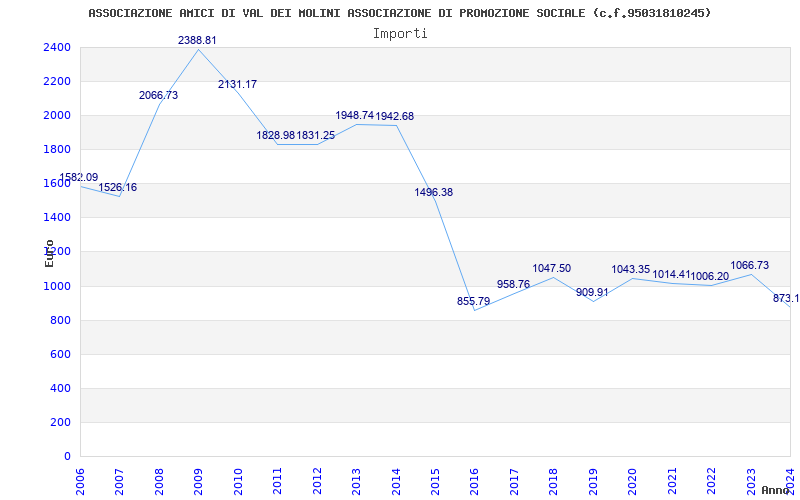Screen dimensions: 800x500
Task: Click the 800 y-axis tick
Action: pos(61,320)
